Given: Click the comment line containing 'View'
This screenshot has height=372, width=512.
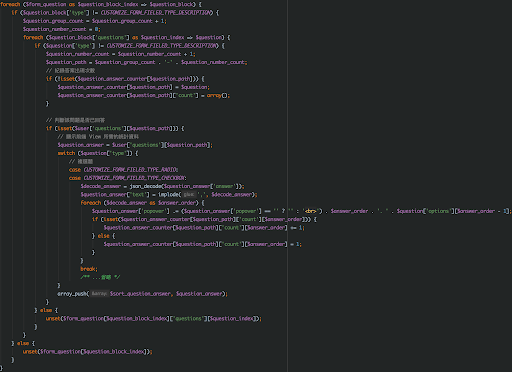Looking at the screenshot, I should [x=98, y=137].
